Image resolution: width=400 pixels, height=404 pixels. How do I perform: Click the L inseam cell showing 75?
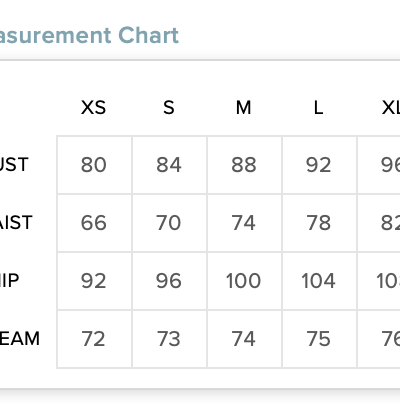coord(319,339)
